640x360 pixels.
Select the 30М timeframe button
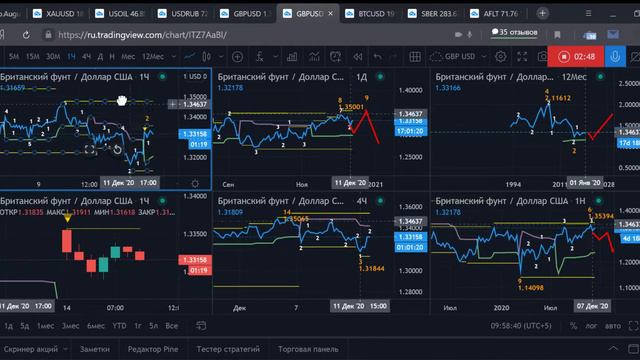[53, 56]
